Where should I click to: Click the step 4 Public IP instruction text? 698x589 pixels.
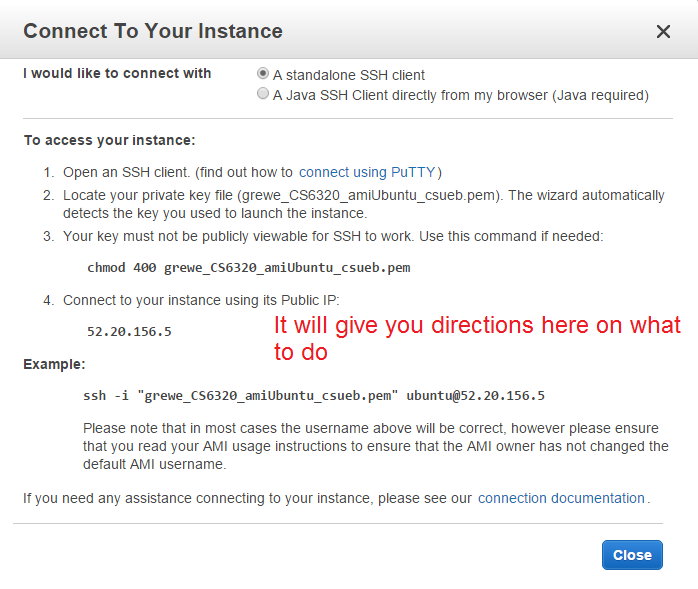tap(207, 300)
